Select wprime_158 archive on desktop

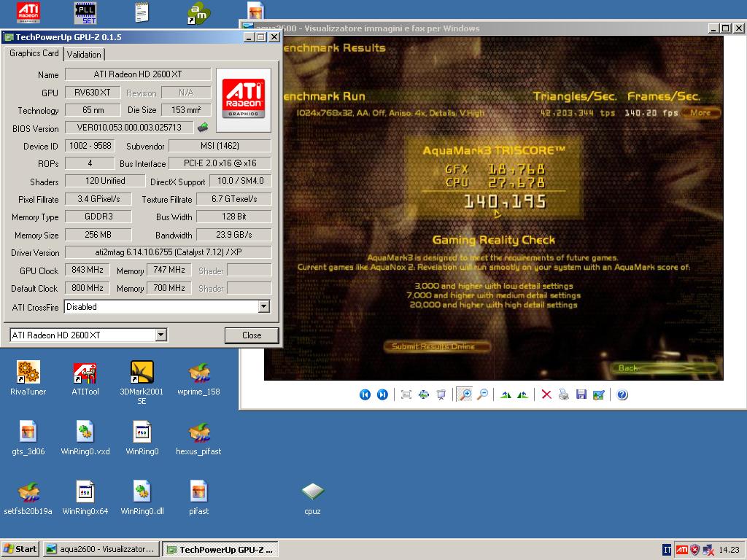tap(198, 378)
